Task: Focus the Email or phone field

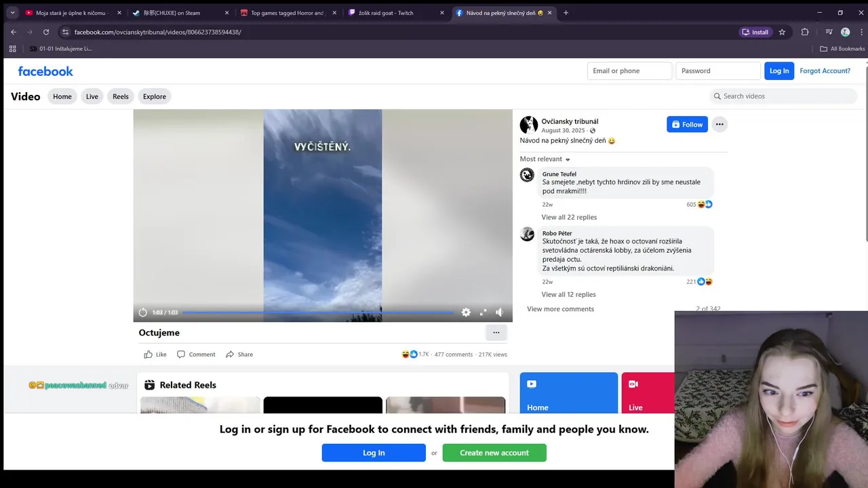Action: pos(629,70)
